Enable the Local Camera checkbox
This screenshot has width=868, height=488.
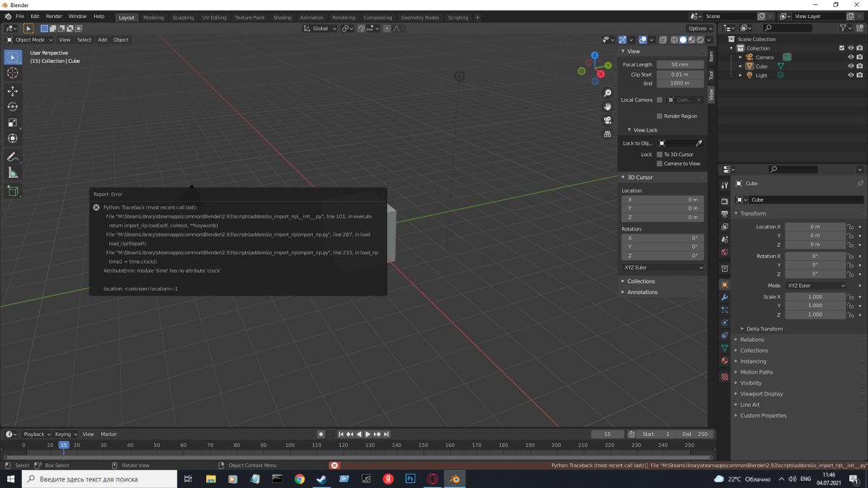coord(660,100)
